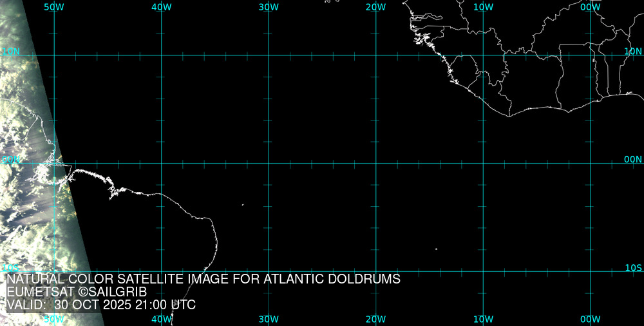Click the 10W longitude label at top

coord(483,6)
